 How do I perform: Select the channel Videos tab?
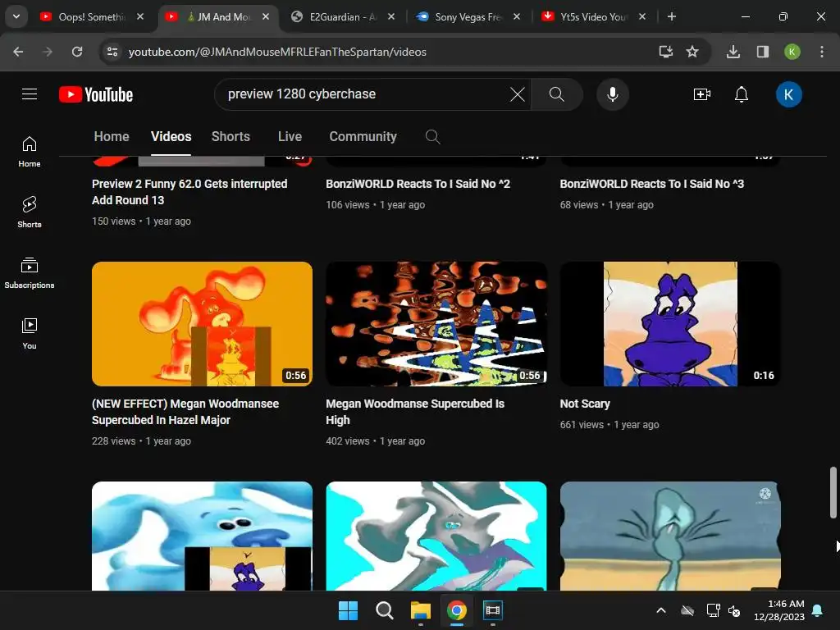[171, 137]
